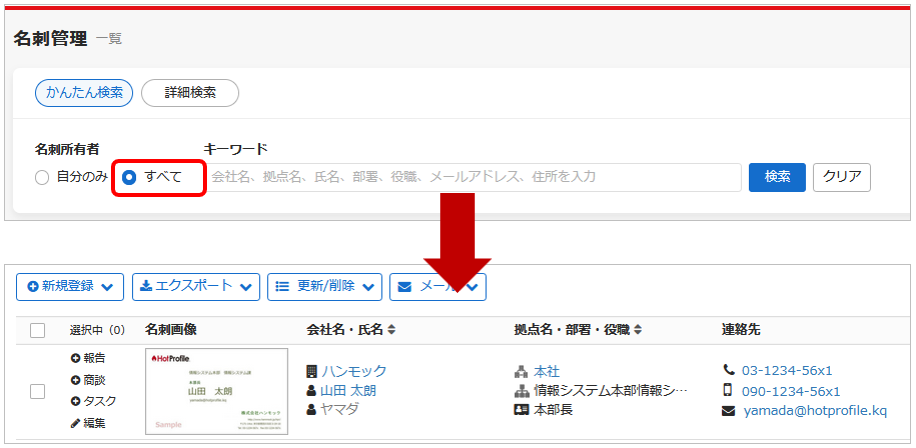Click the plus icon beside 商談
Screen dimensions: 916x448
coord(75,380)
